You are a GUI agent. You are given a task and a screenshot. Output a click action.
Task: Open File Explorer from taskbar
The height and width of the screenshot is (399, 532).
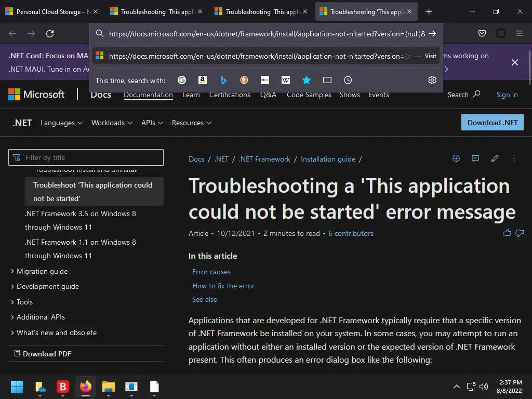point(109,387)
